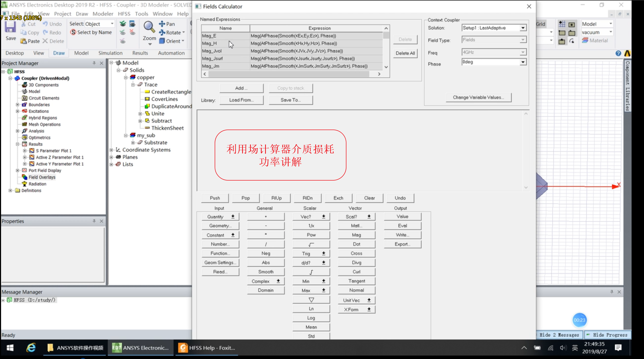Click Hide 2 Messages button
The width and height of the screenshot is (644, 359).
[559, 335]
